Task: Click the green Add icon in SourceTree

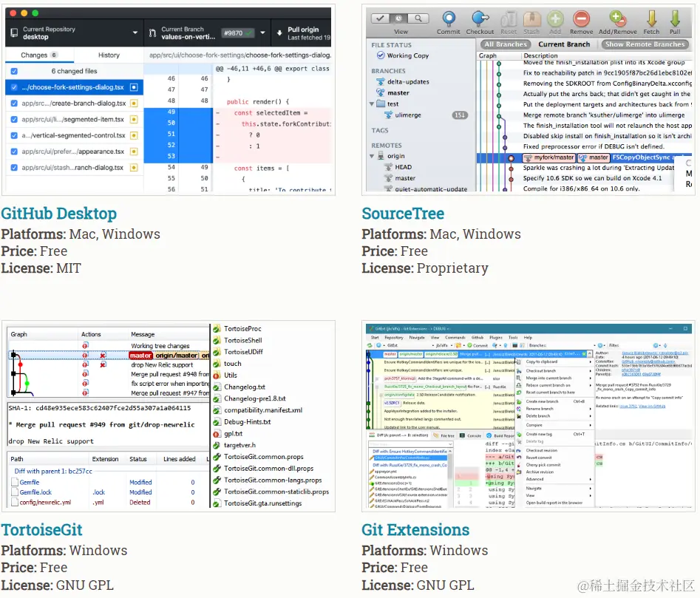Action: pyautogui.click(x=555, y=18)
